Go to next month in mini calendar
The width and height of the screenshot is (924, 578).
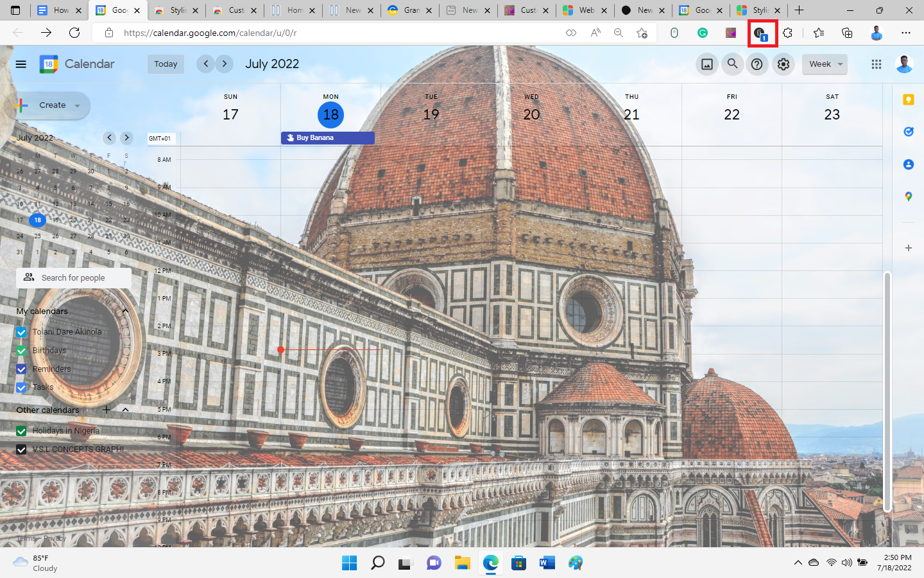127,137
